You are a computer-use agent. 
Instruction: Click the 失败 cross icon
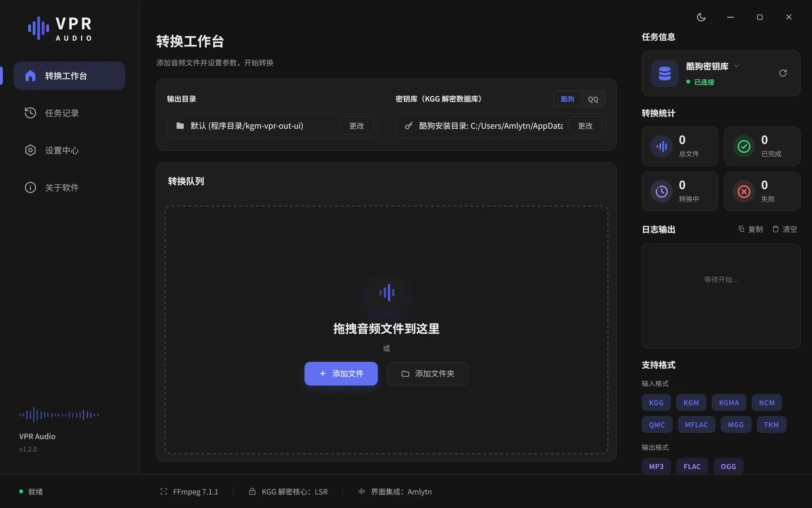744,191
